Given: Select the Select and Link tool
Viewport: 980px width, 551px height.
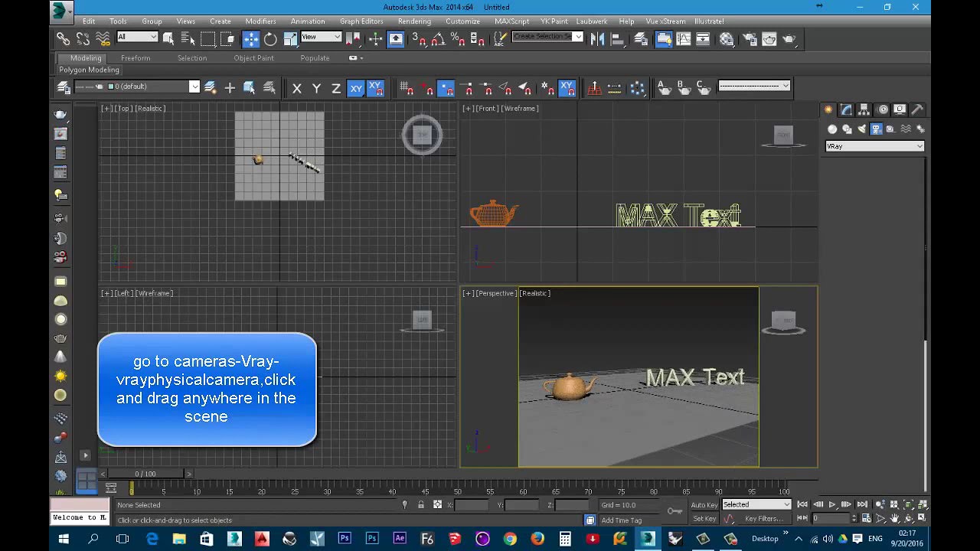Looking at the screenshot, I should (63, 38).
